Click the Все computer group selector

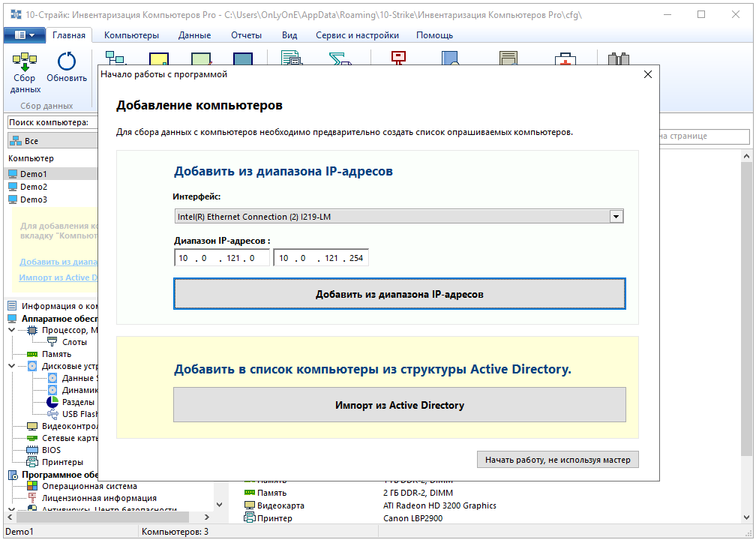(52, 141)
